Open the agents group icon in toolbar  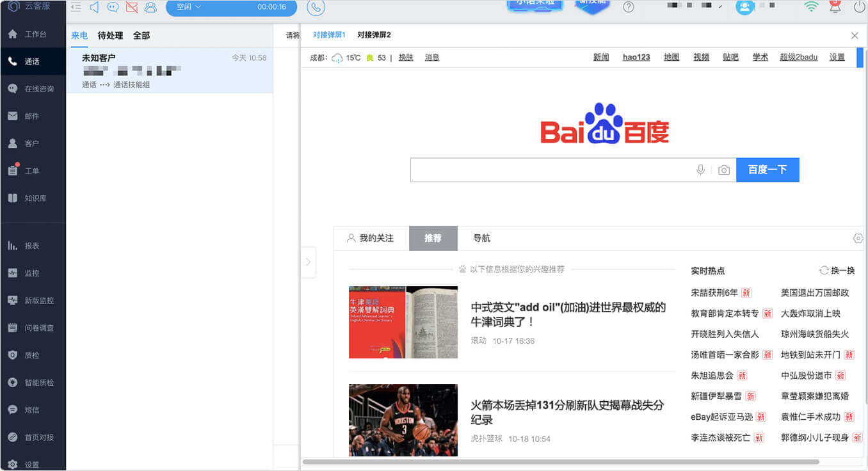point(150,7)
